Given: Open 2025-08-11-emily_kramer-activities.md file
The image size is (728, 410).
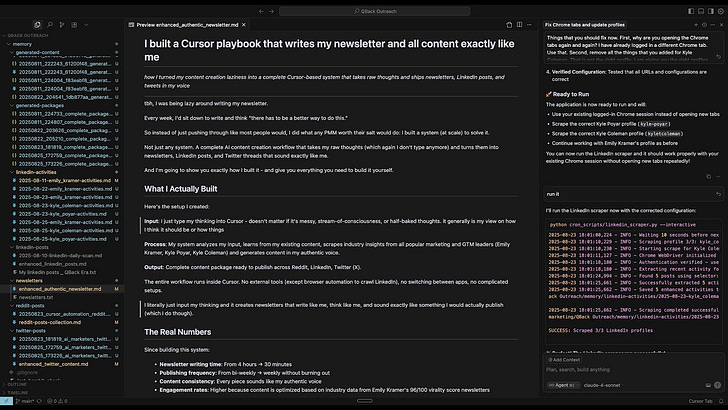Looking at the screenshot, I should coord(62,181).
